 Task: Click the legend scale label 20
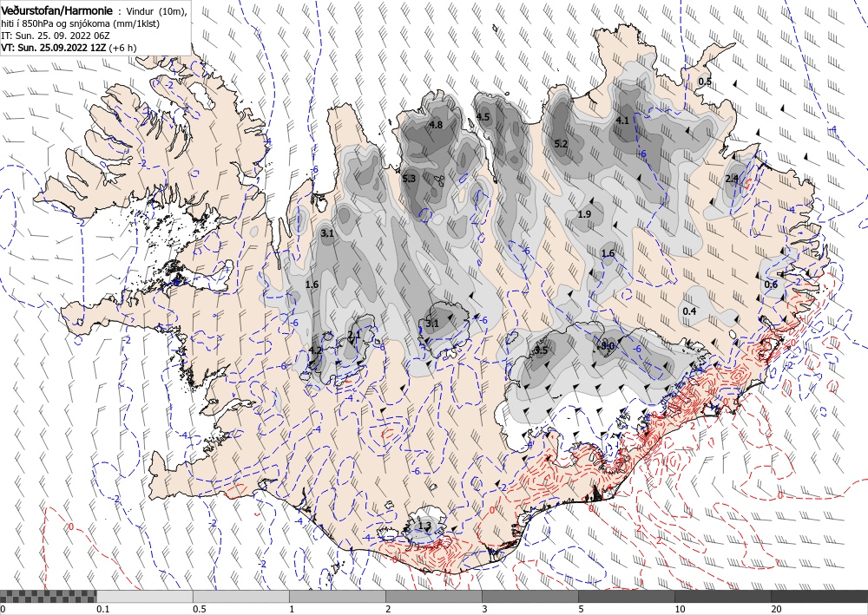[x=777, y=610]
